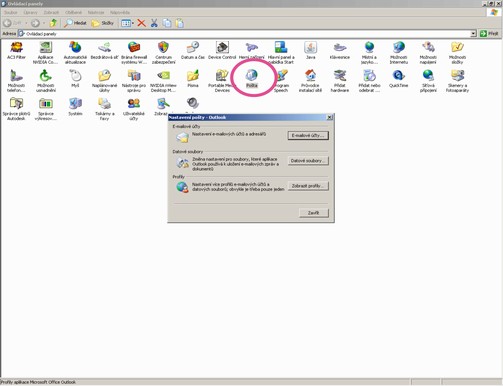Open the QuickTime icon
503x386 pixels.
tap(399, 76)
